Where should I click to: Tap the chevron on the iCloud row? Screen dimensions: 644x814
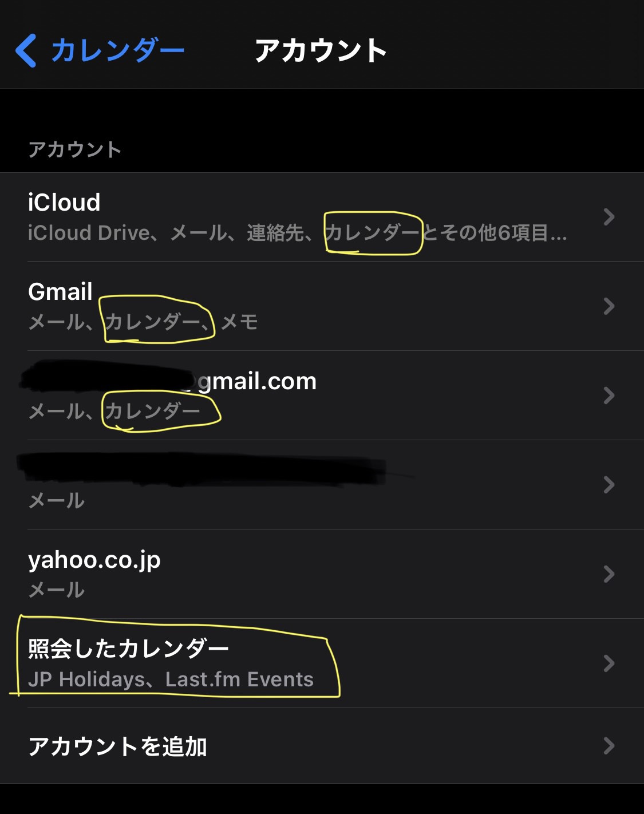point(609,217)
